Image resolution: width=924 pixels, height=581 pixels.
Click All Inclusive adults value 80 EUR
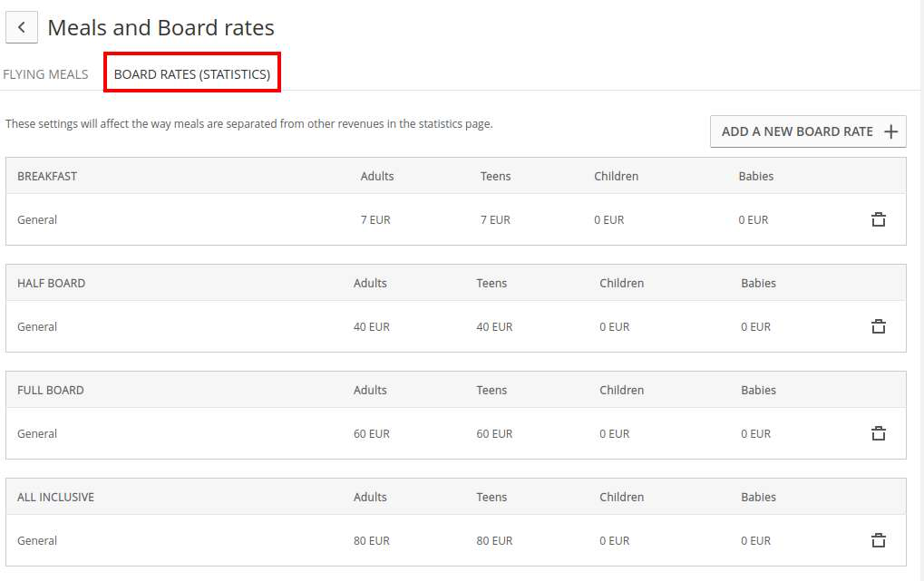pyautogui.click(x=371, y=540)
